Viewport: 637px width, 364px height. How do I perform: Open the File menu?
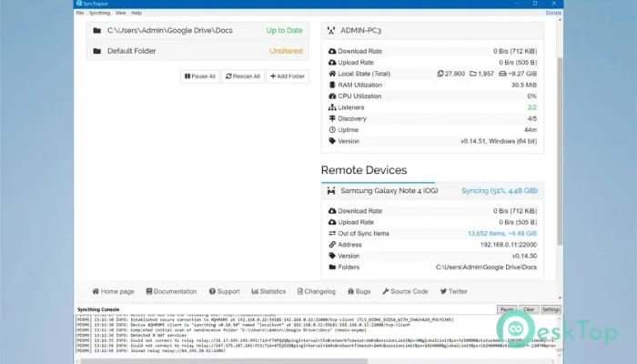(x=80, y=13)
